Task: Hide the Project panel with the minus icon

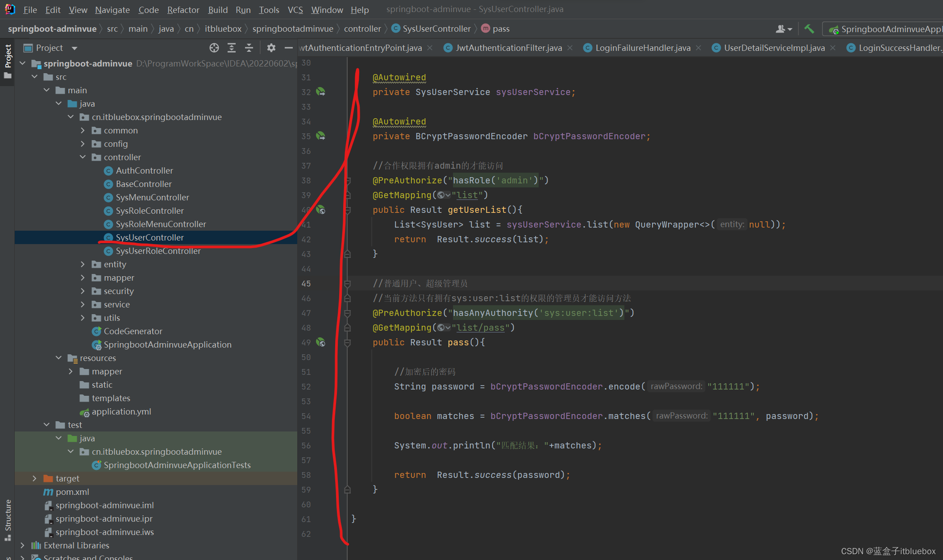Action: (289, 48)
